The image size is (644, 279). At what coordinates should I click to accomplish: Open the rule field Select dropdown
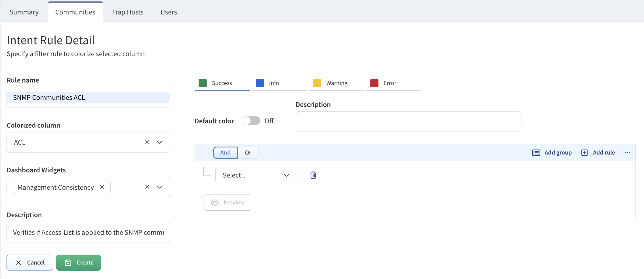click(x=256, y=175)
